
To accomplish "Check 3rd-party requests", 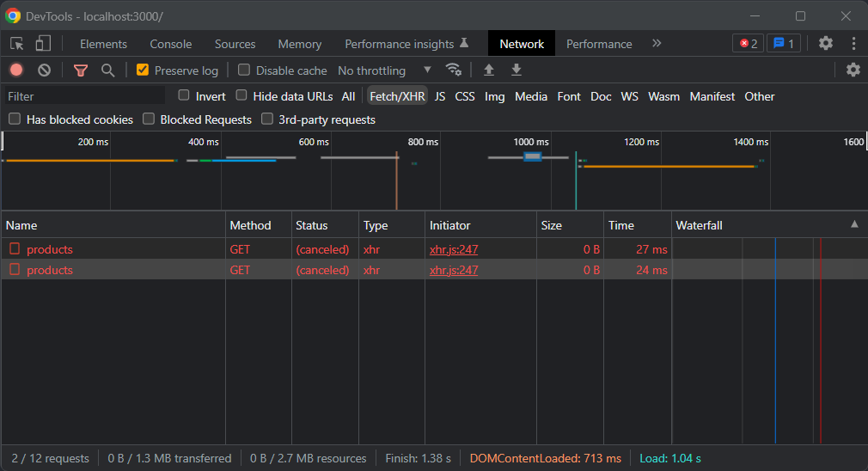I will pyautogui.click(x=267, y=119).
